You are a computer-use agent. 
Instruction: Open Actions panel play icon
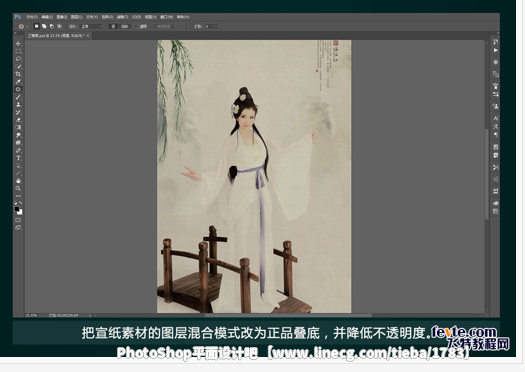click(x=496, y=50)
